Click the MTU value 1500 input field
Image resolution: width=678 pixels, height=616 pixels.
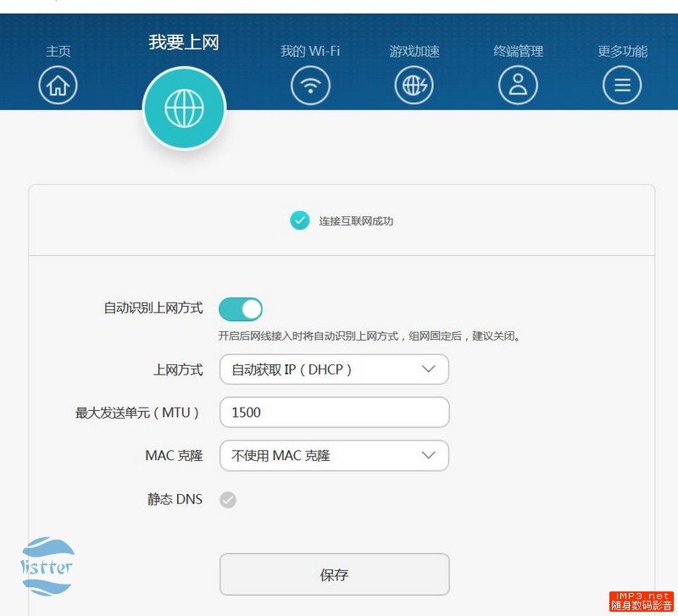(x=334, y=413)
